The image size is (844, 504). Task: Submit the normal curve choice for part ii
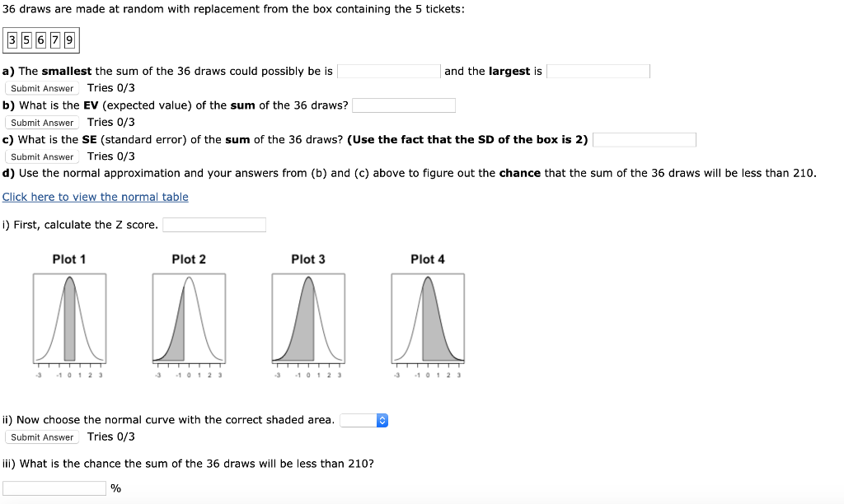click(x=41, y=436)
